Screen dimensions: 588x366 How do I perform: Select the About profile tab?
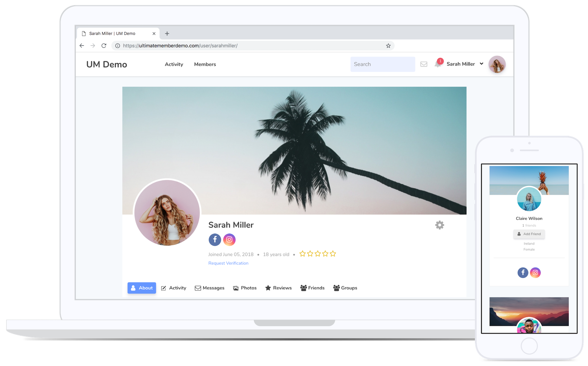click(x=142, y=288)
